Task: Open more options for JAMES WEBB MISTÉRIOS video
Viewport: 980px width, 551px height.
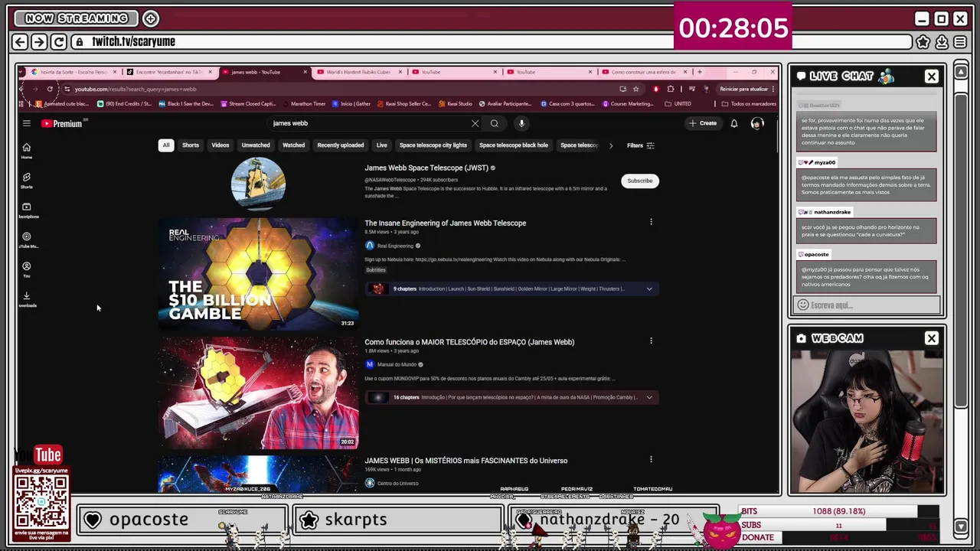Action: tap(651, 459)
